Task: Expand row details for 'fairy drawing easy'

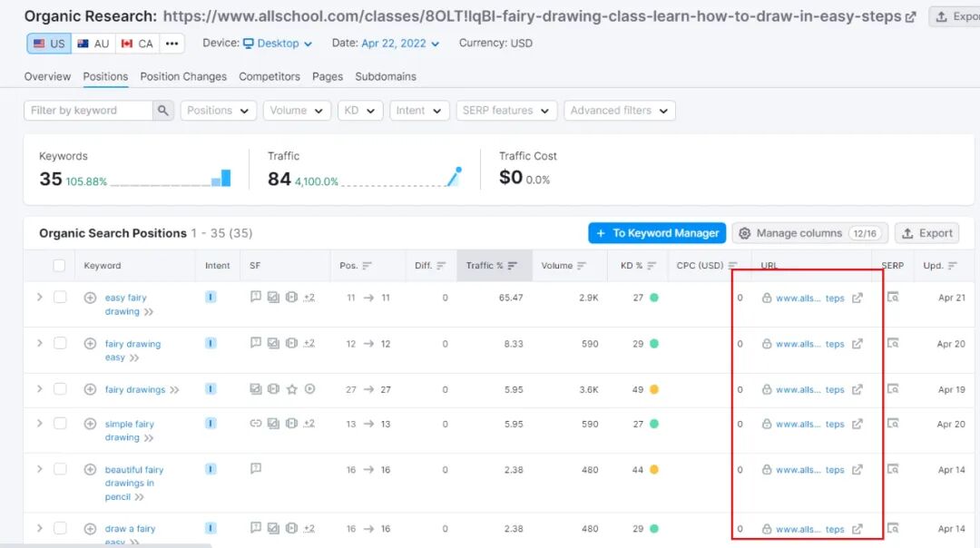Action: point(39,344)
